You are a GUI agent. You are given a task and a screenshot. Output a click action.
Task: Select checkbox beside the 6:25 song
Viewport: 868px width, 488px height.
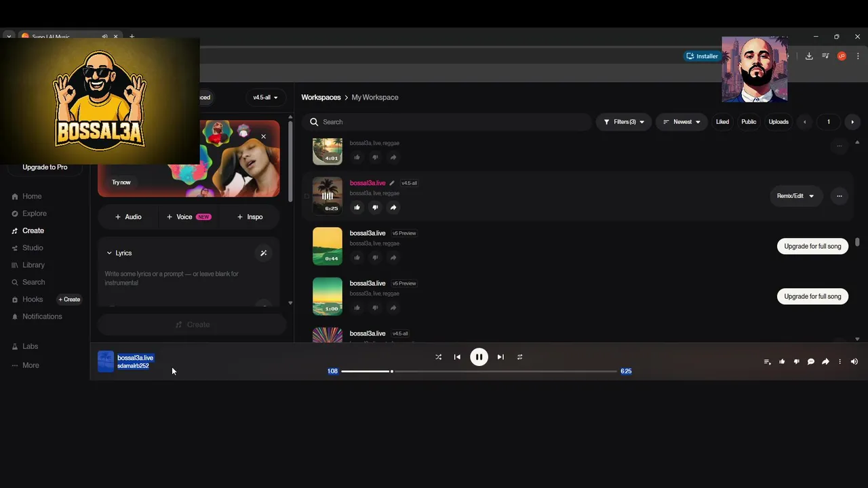307,197
